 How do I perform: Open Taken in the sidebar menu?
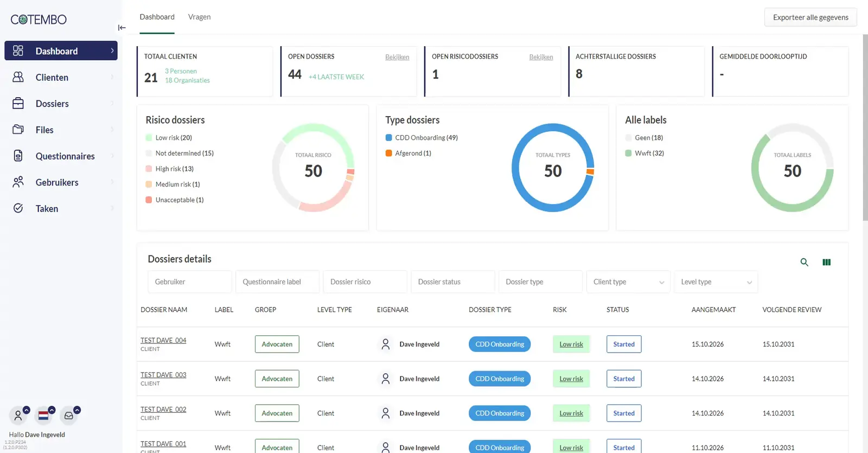(61, 208)
